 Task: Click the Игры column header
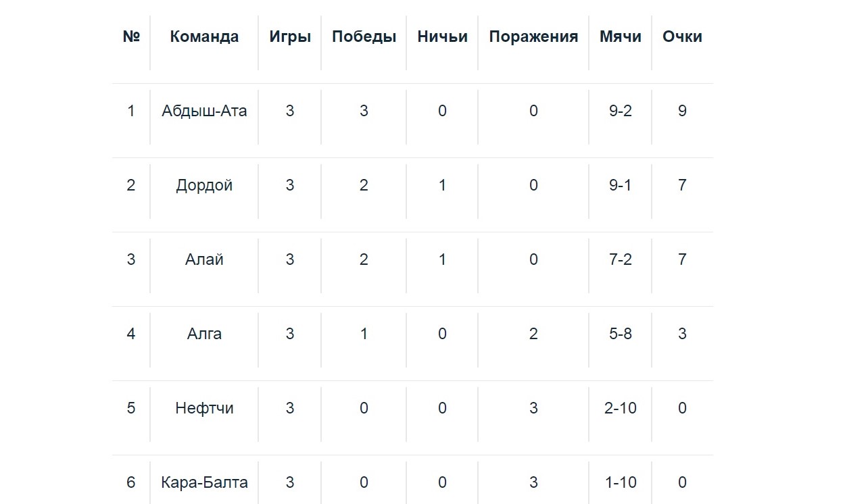click(x=290, y=36)
